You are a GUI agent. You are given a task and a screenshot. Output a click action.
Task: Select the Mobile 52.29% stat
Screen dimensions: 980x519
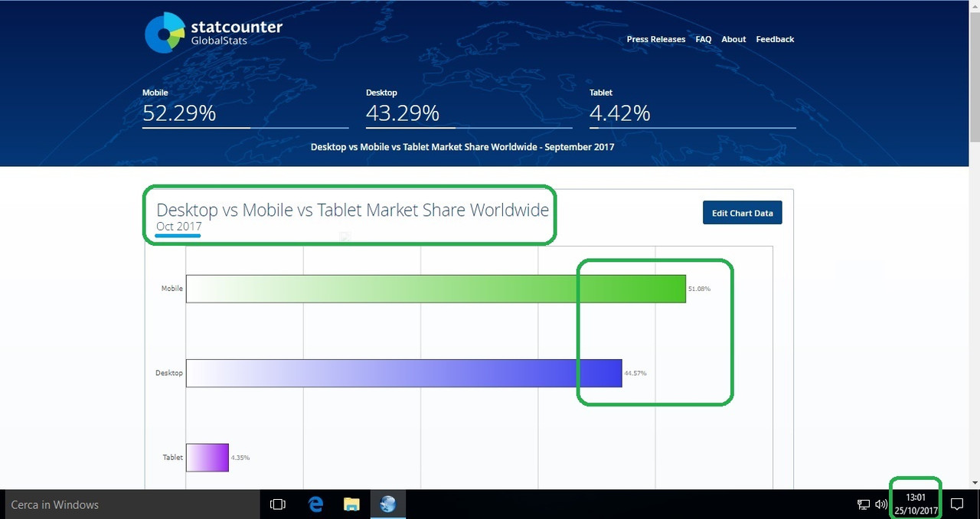click(x=245, y=108)
